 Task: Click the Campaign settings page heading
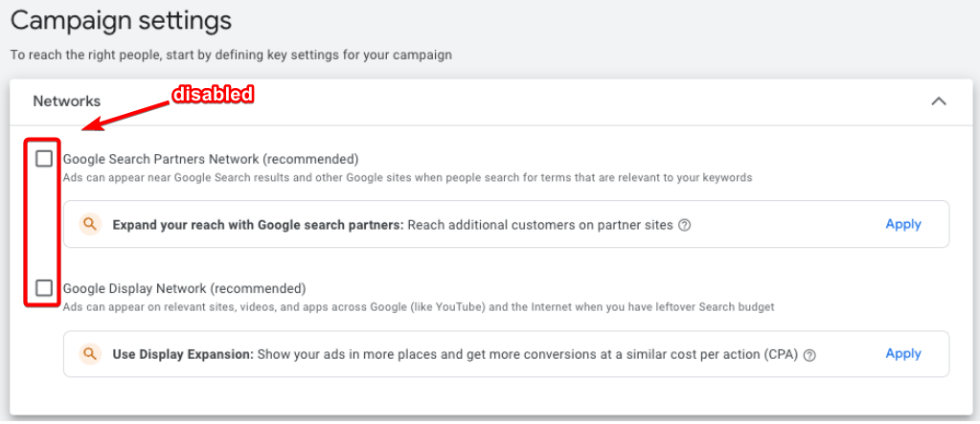[x=121, y=19]
